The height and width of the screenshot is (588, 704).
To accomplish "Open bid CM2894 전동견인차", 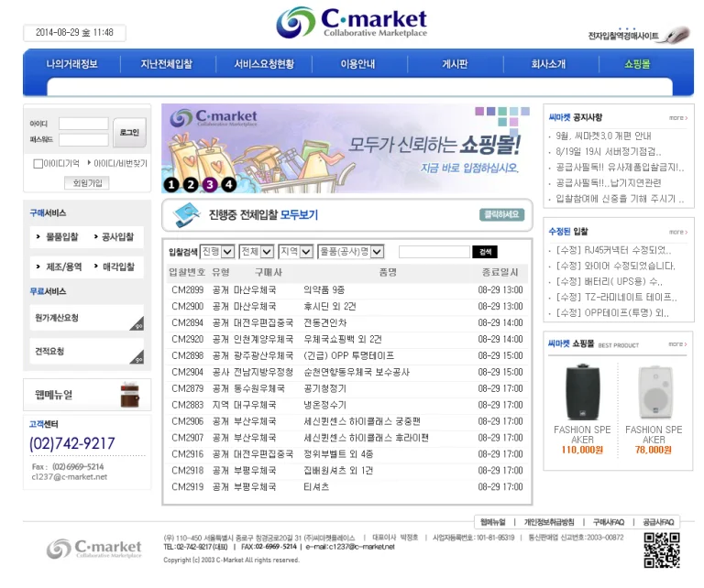I will (347, 323).
